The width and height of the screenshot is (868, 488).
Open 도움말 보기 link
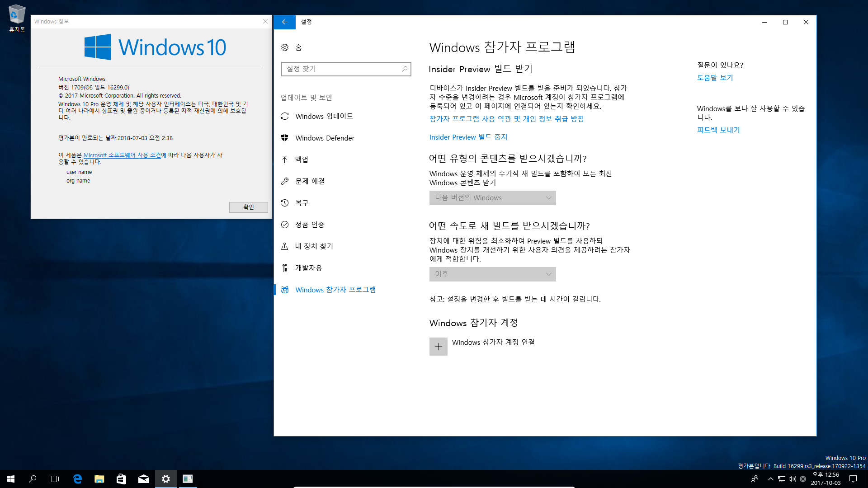715,78
